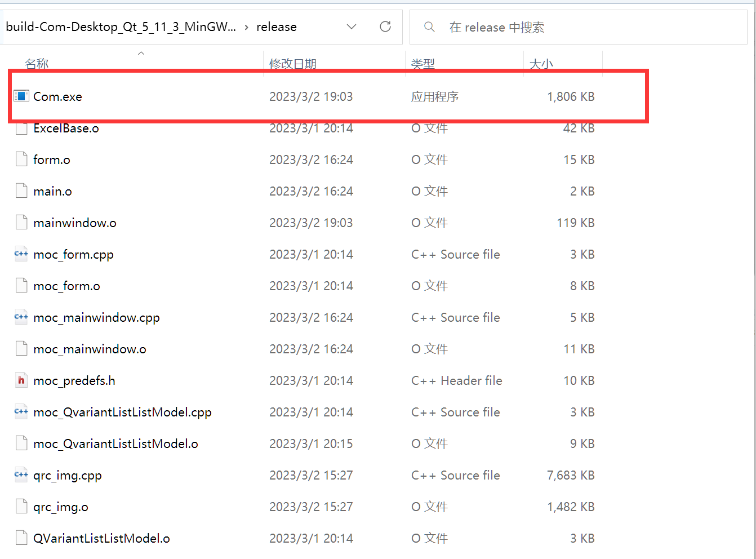The width and height of the screenshot is (756, 559).
Task: Click the main.o file icon
Action: [21, 191]
